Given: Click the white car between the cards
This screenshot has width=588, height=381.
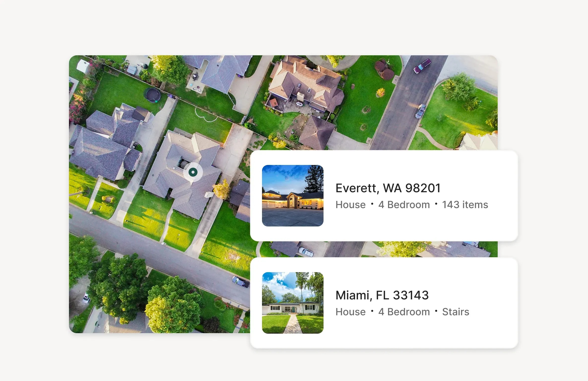Looking at the screenshot, I should point(306,252).
